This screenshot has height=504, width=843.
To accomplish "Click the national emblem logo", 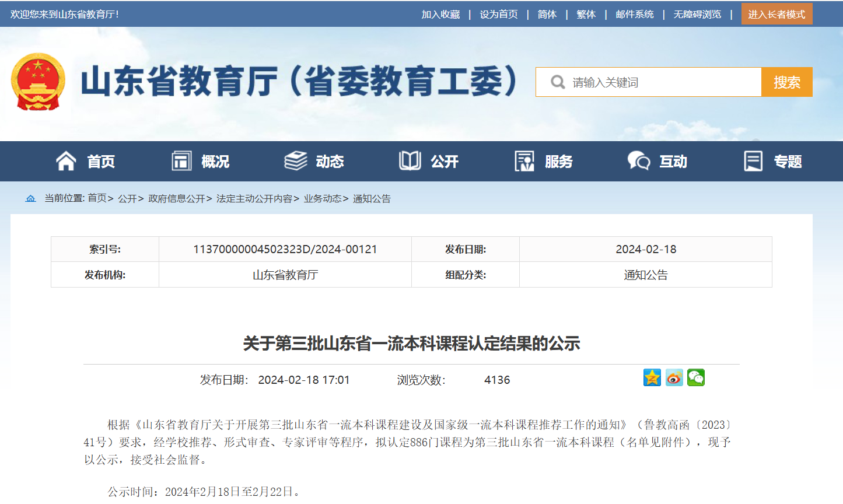I will [x=38, y=82].
